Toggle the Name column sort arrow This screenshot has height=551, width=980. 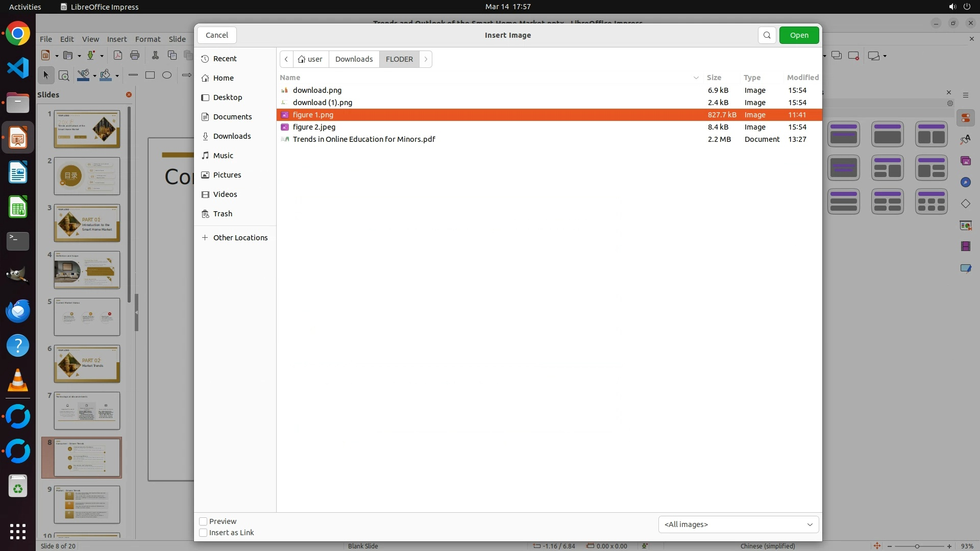click(x=696, y=78)
